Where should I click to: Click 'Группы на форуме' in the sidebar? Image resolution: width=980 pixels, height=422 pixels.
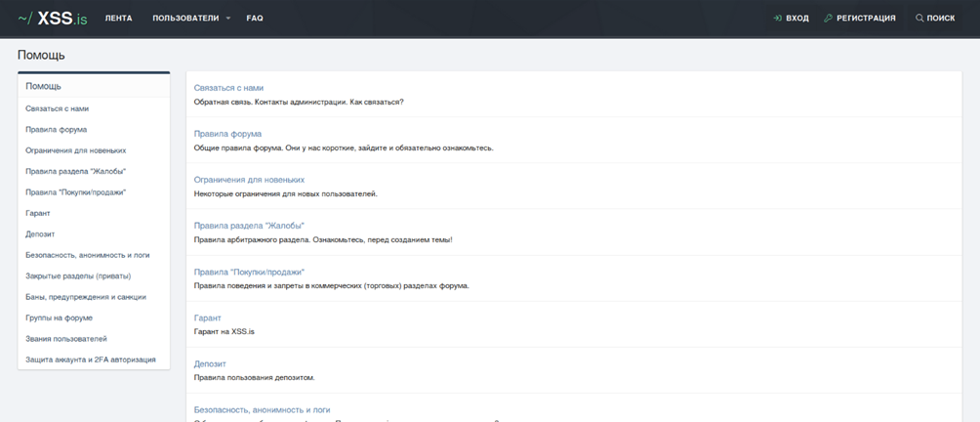click(x=59, y=317)
